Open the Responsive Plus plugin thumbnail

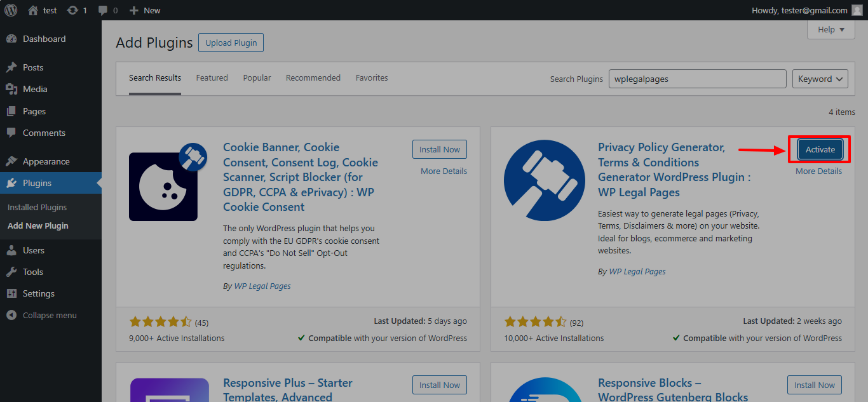[170, 389]
